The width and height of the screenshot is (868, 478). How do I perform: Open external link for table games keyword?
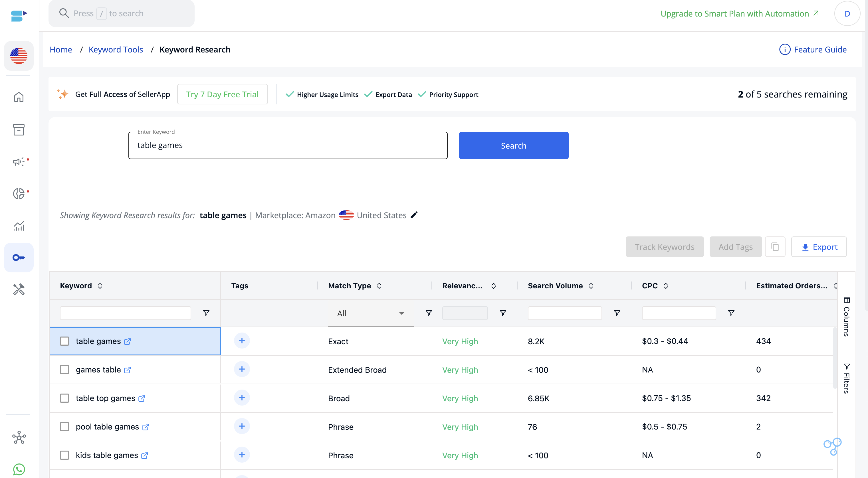pyautogui.click(x=127, y=342)
